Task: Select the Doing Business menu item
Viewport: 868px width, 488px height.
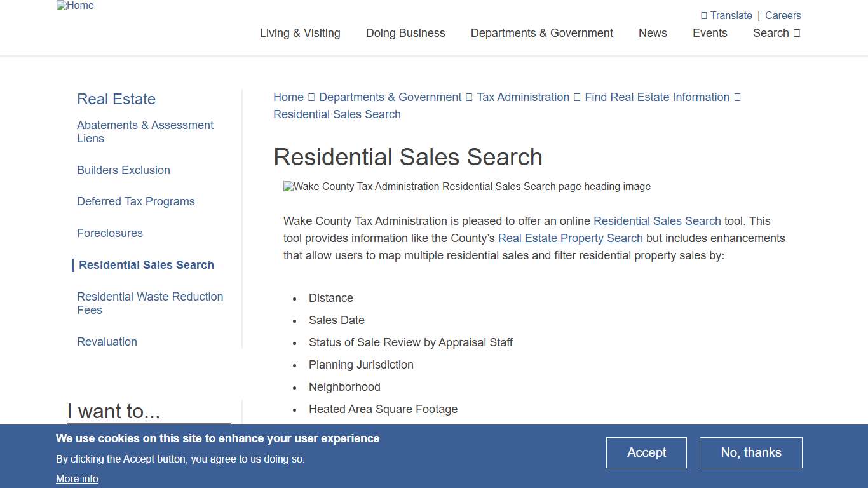Action: [405, 33]
